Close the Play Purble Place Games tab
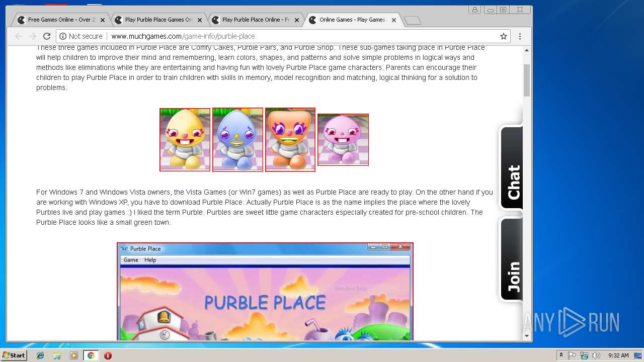The height and width of the screenshot is (362, 644). point(200,20)
